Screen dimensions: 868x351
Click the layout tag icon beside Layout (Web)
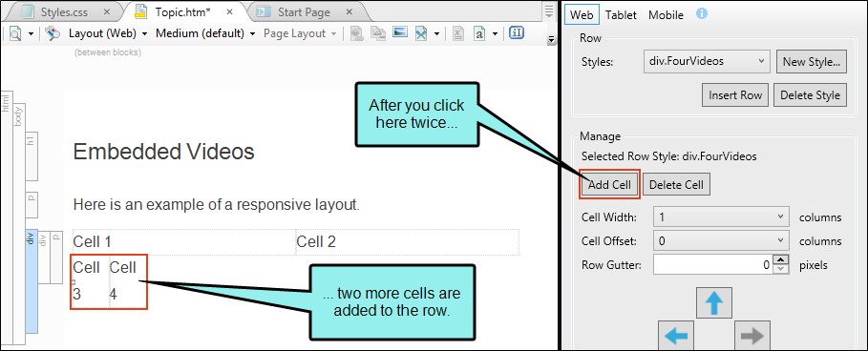point(53,33)
